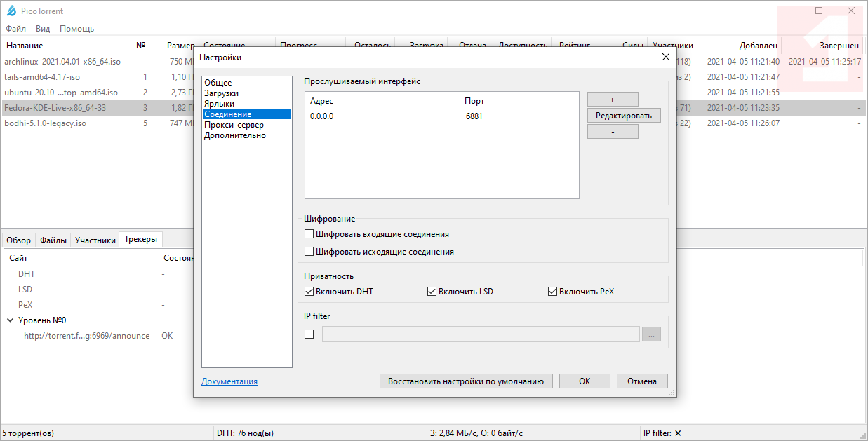Viewport: 868px width, 441px height.
Task: Enable Шифровать входящие соединения checkbox
Action: [x=309, y=234]
